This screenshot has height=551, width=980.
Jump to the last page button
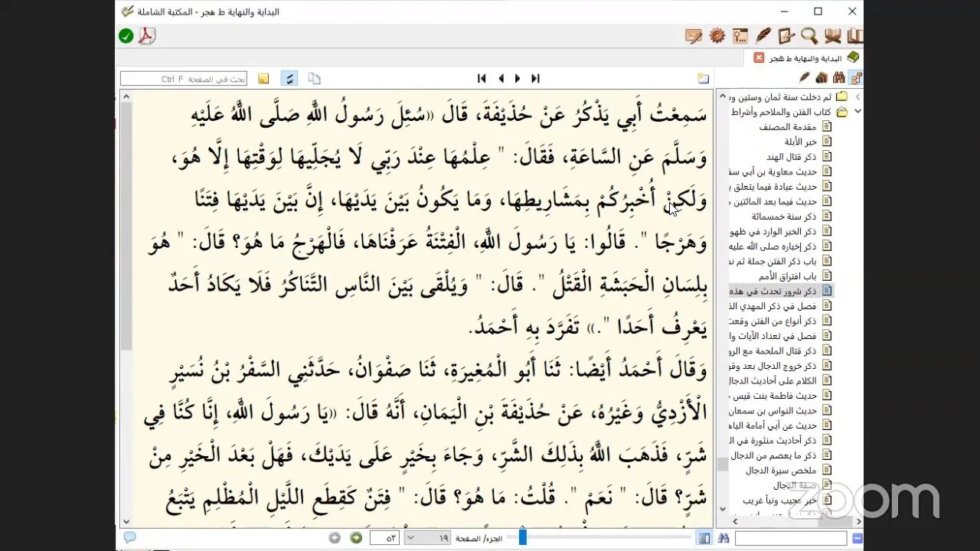click(535, 78)
